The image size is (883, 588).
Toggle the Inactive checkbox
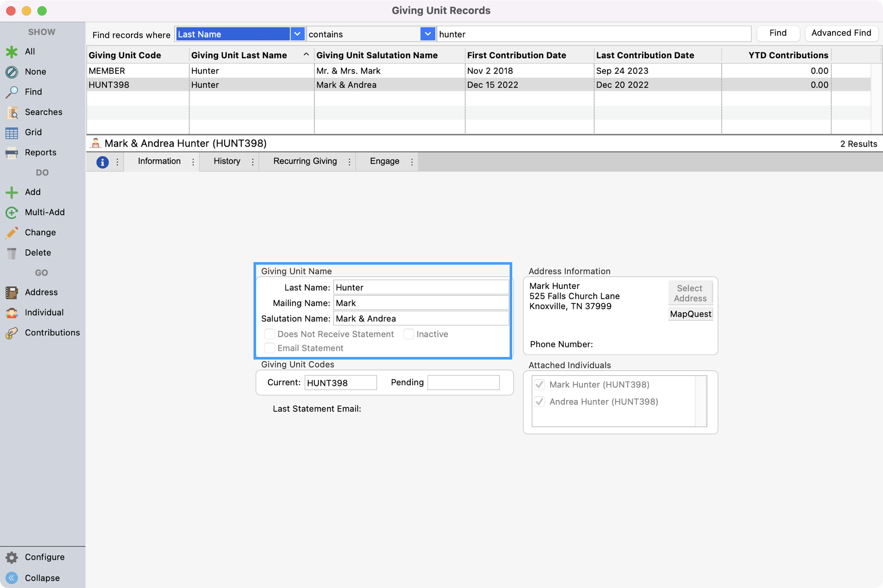pyautogui.click(x=408, y=334)
